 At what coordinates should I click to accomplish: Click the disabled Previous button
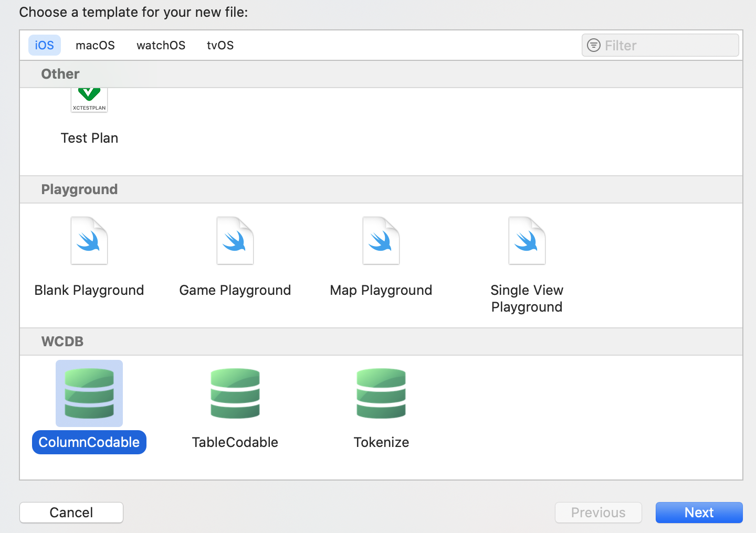598,513
